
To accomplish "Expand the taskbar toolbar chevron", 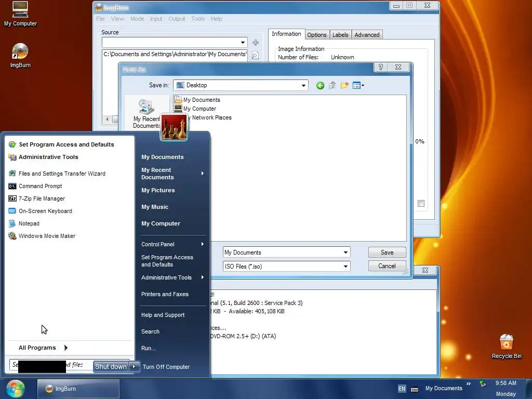I will (469, 384).
